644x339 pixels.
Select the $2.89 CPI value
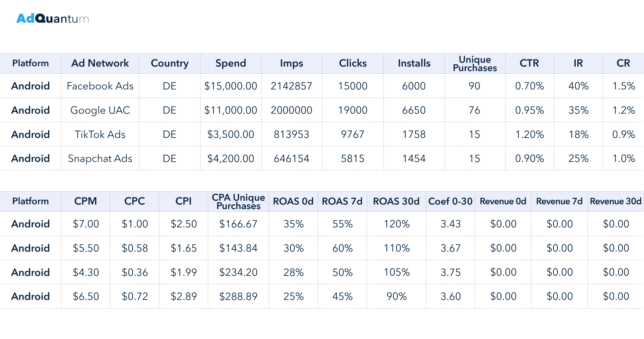click(x=184, y=297)
